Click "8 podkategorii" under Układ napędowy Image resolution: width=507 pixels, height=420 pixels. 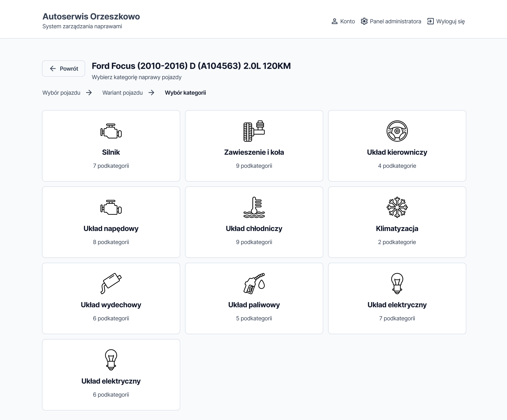pos(111,242)
